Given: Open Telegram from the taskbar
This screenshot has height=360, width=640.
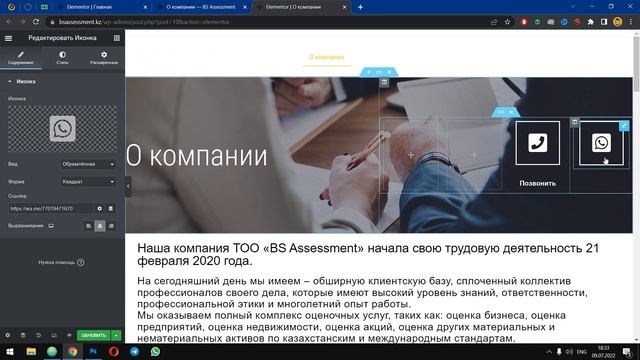Looking at the screenshot, I should 135,351.
